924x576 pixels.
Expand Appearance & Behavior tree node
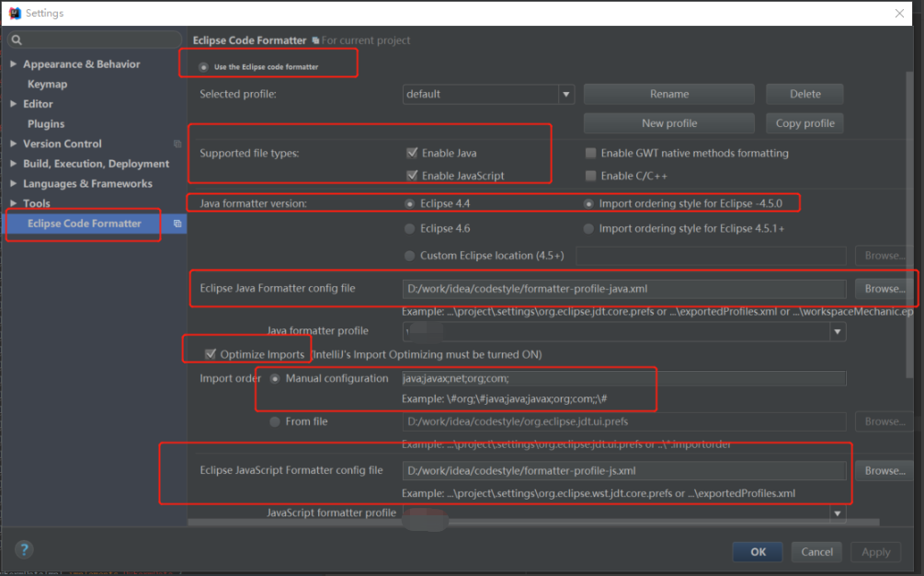[13, 63]
